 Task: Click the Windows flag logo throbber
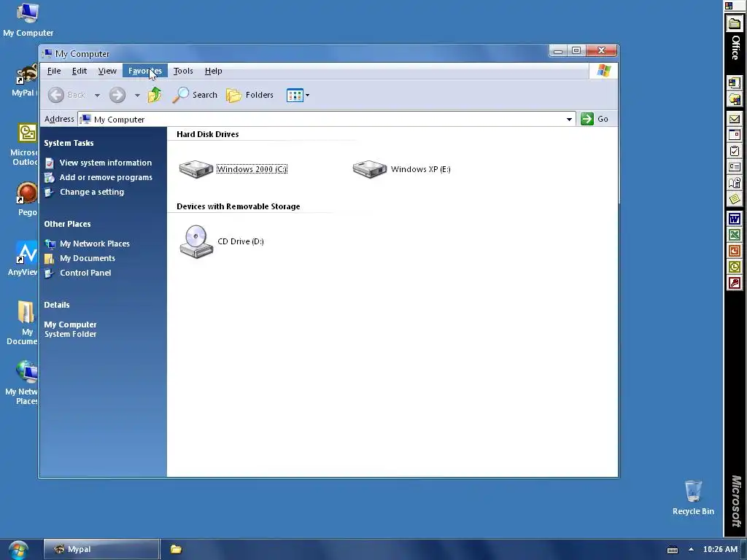603,71
